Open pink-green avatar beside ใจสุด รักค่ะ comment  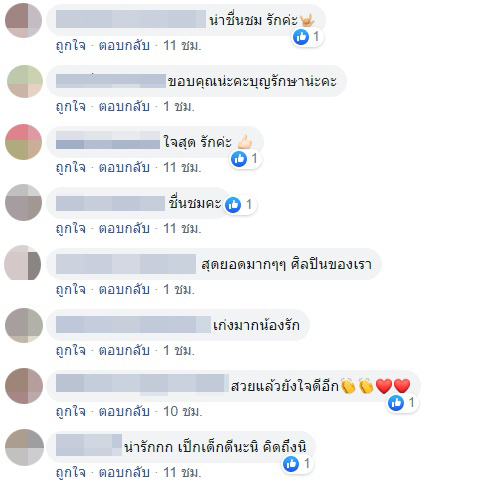coord(23,142)
